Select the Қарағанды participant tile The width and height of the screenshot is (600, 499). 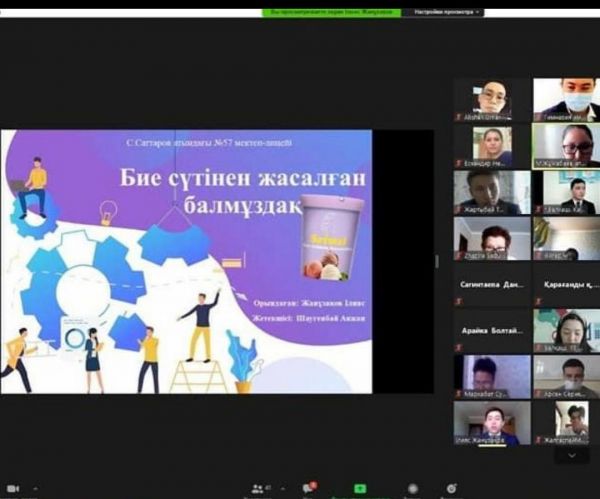point(566,283)
